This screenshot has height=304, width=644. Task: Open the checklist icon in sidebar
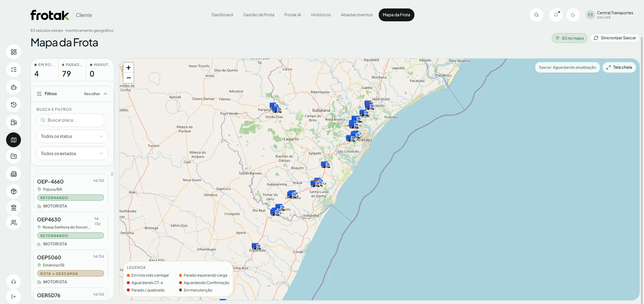[x=14, y=70]
